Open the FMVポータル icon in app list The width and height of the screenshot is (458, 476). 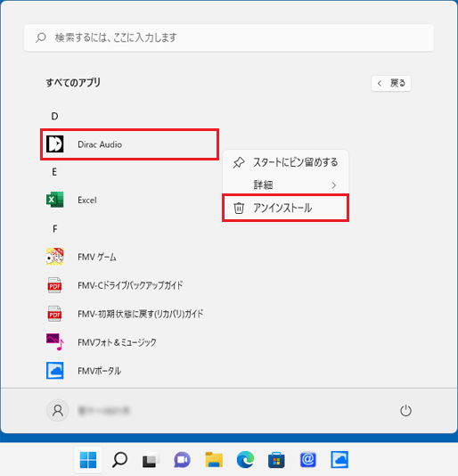point(55,370)
